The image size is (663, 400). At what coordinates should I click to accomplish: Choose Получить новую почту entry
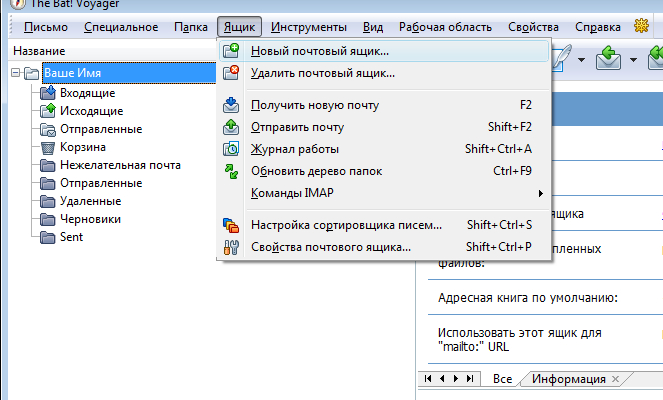(384, 105)
